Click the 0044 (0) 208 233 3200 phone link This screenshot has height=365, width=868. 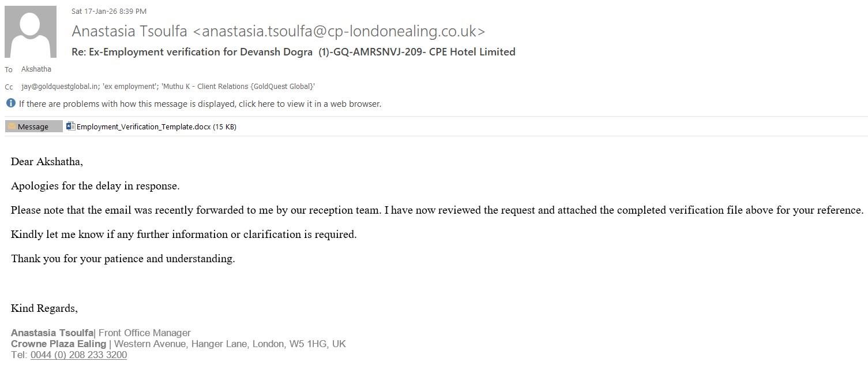point(78,355)
